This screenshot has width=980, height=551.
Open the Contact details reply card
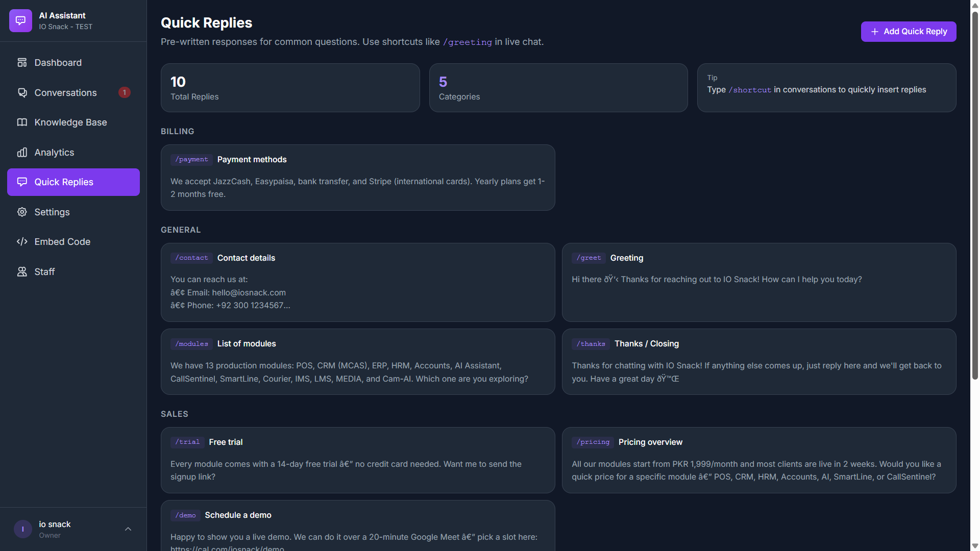[358, 282]
